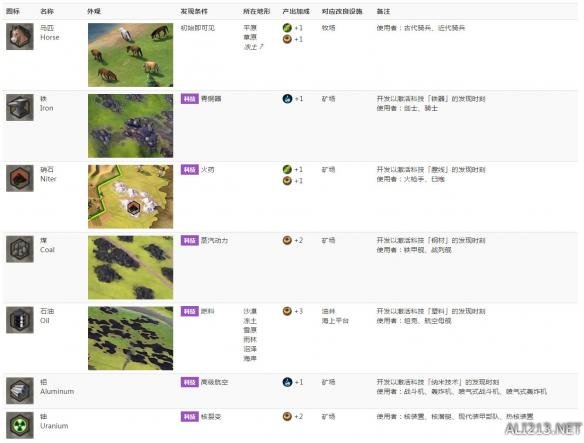Select the 'Horse' name text
Image resolution: width=584 pixels, height=443 pixels.
coord(50,37)
